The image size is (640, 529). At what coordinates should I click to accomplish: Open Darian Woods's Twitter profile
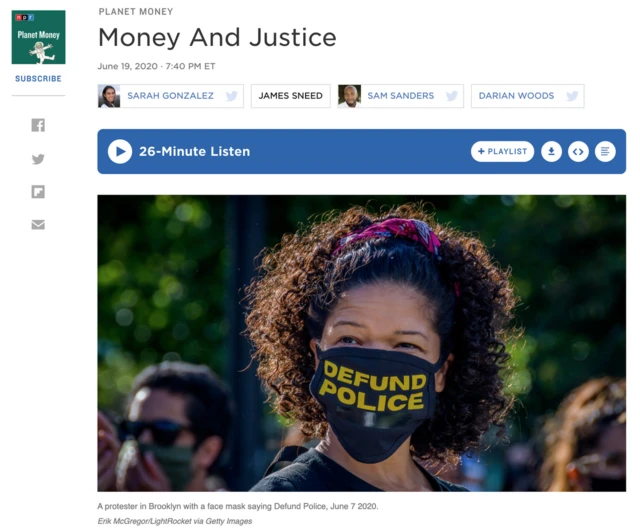click(572, 96)
